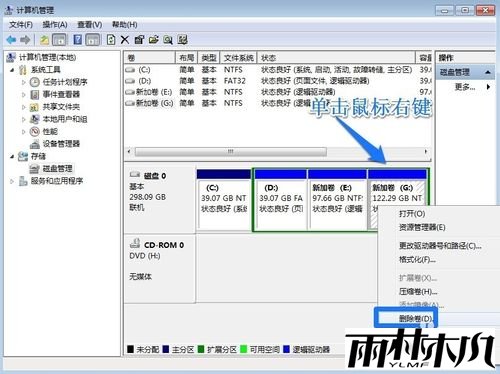Expand the 事件查看器 node arrow

pos(24,94)
